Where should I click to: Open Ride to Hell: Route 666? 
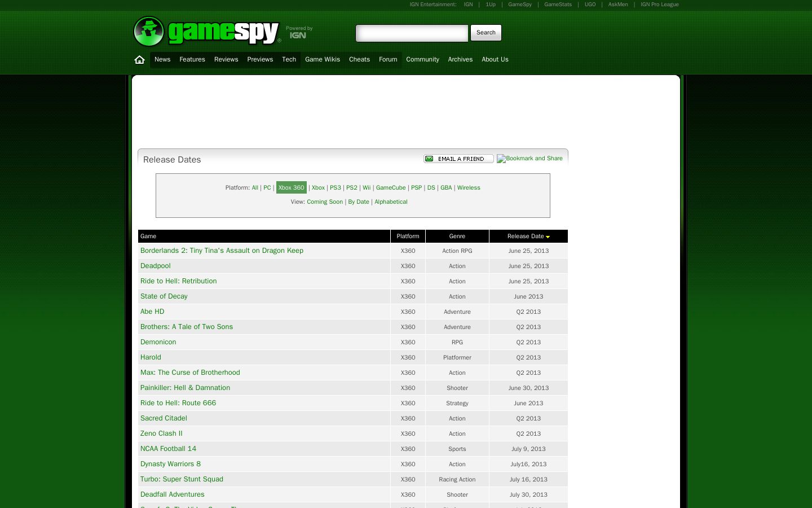click(x=178, y=403)
